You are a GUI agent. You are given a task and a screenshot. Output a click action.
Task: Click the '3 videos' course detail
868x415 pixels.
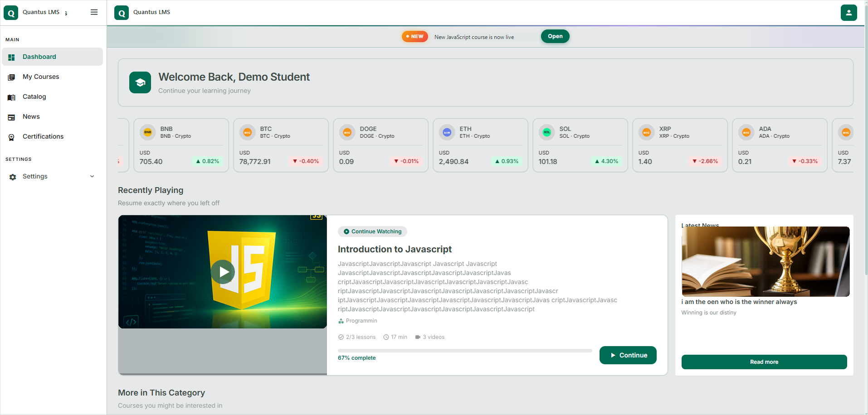pyautogui.click(x=430, y=337)
